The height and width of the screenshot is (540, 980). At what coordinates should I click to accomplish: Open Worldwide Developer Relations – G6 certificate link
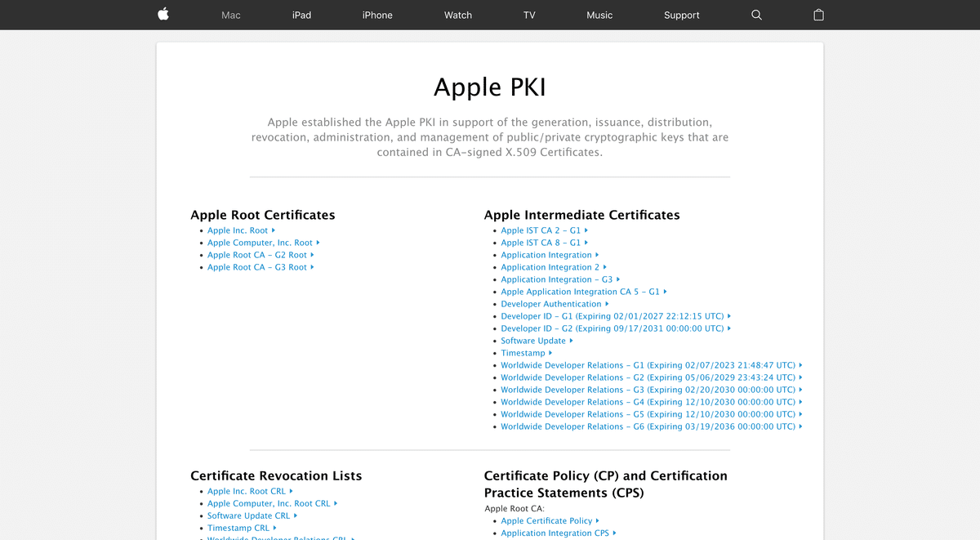click(x=647, y=426)
